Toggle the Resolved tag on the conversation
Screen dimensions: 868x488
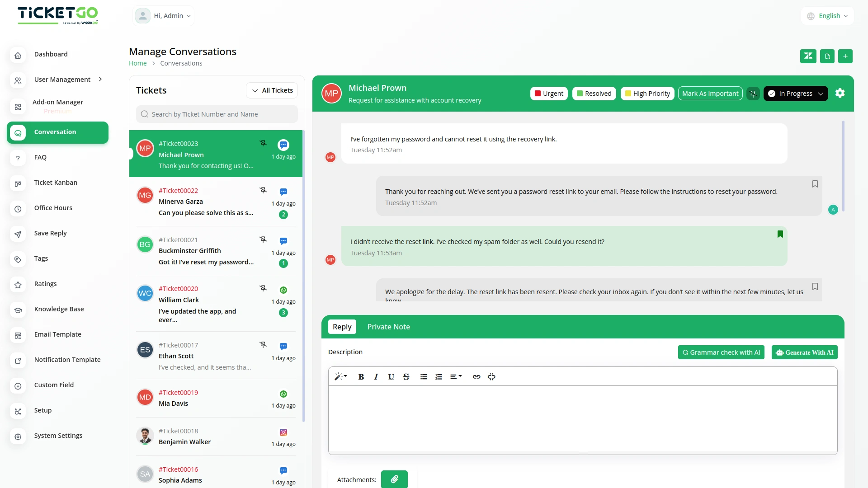[x=594, y=93]
